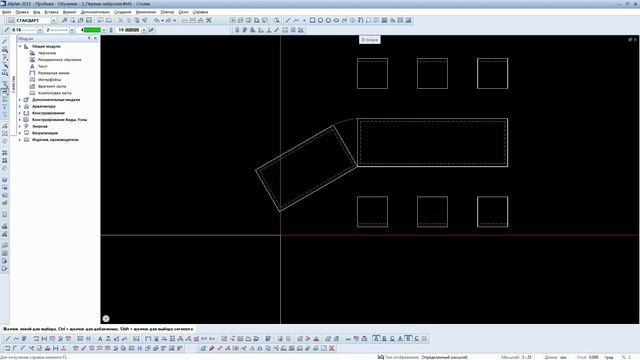Select the Размерные линии module
This screenshot has width=640, height=360.
click(x=54, y=73)
